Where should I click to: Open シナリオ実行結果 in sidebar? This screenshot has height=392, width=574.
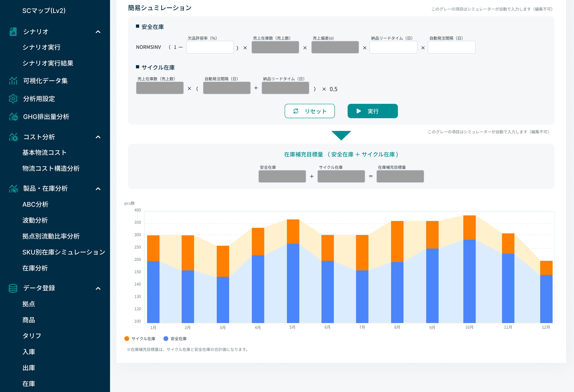pyautogui.click(x=48, y=63)
